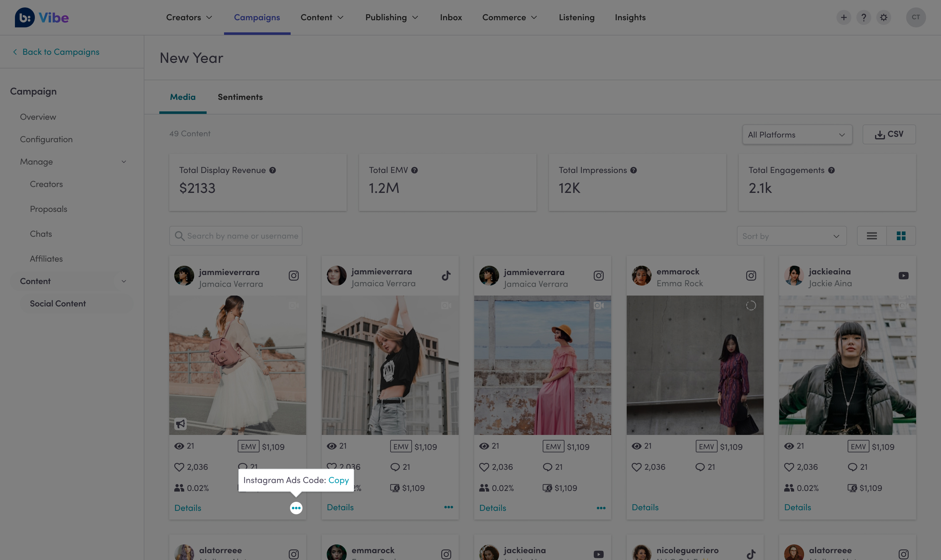Open Proposals in the sidebar

pos(48,209)
